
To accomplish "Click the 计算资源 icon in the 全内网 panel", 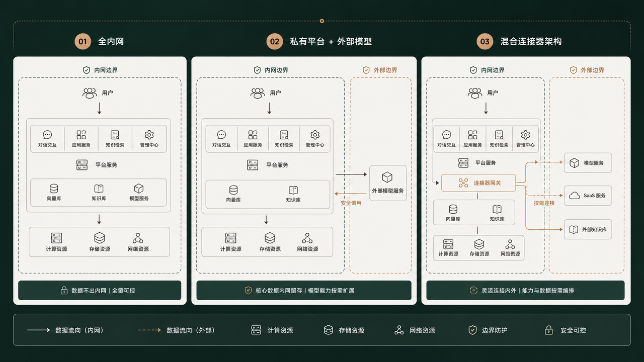I will [x=56, y=238].
